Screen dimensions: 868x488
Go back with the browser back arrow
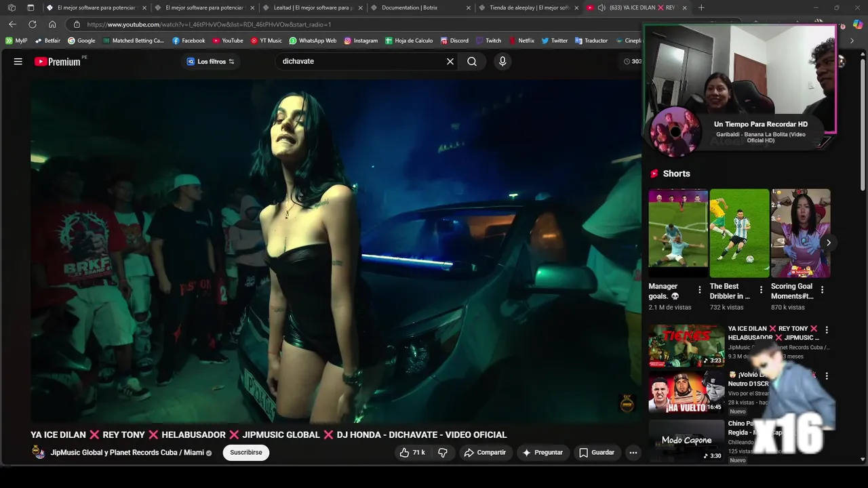pos(12,24)
